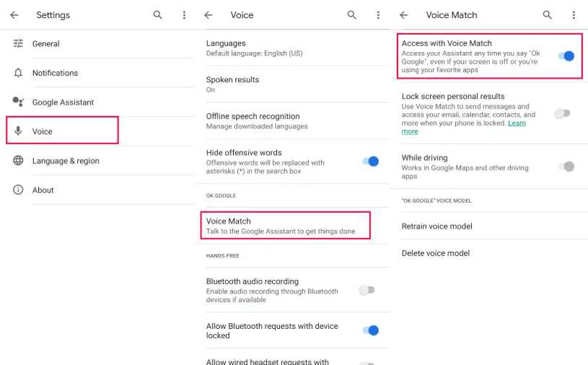Select Google Assistant settings item

[63, 102]
